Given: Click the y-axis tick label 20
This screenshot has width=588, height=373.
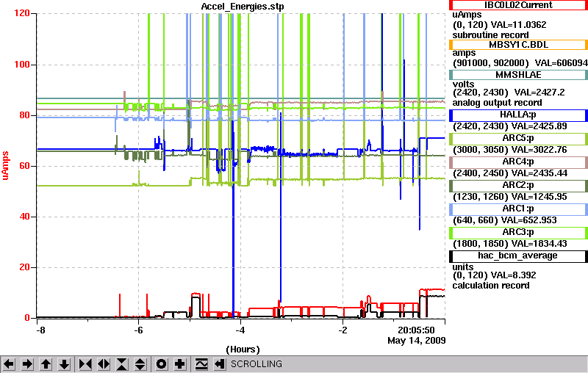Looking at the screenshot, I should [24, 267].
